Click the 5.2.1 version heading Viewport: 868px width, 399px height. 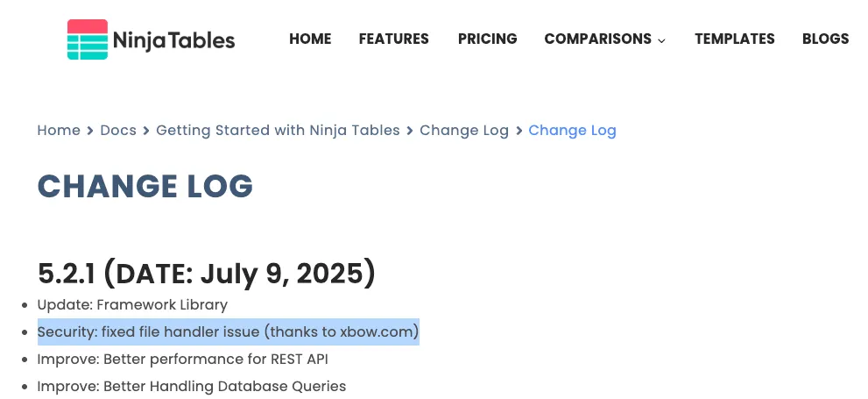(207, 274)
